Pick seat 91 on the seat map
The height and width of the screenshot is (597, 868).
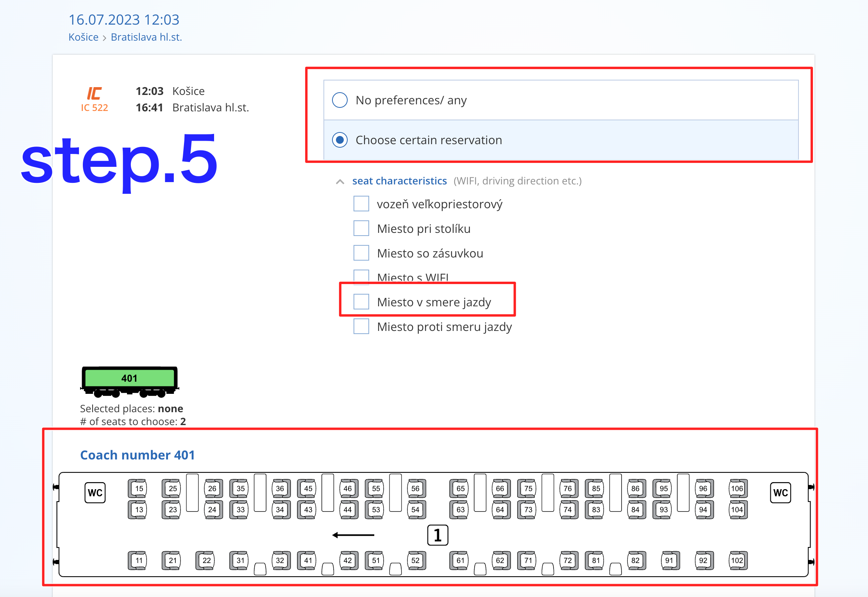pyautogui.click(x=670, y=560)
